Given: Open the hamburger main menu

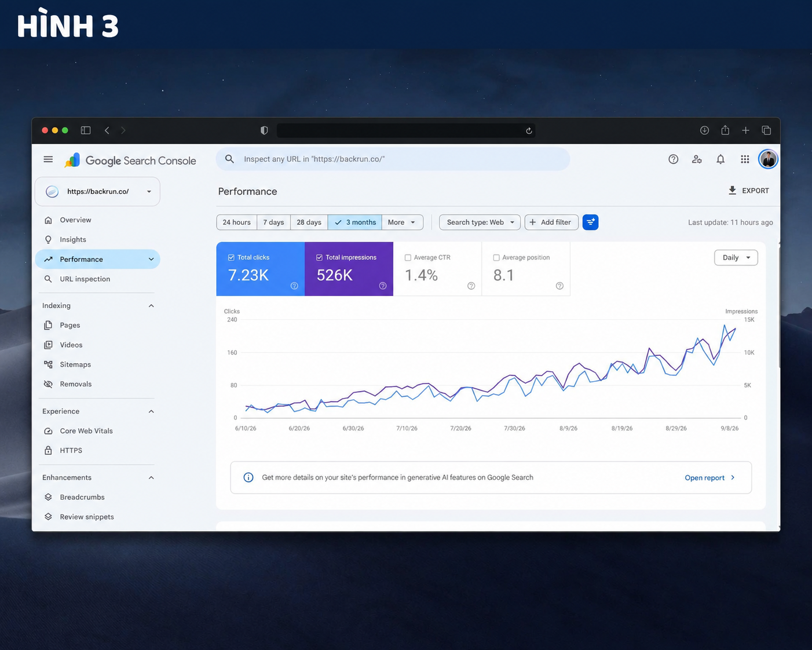Looking at the screenshot, I should 48,159.
